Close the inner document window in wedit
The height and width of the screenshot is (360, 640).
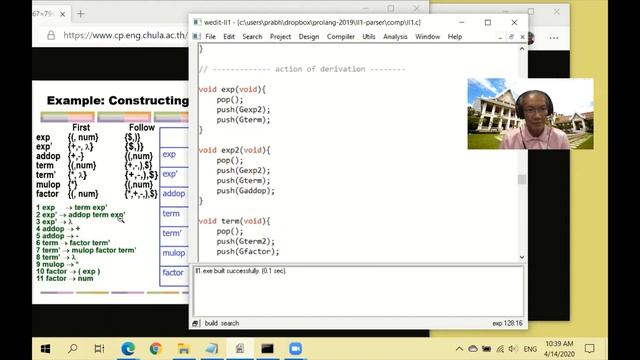pyautogui.click(x=522, y=37)
